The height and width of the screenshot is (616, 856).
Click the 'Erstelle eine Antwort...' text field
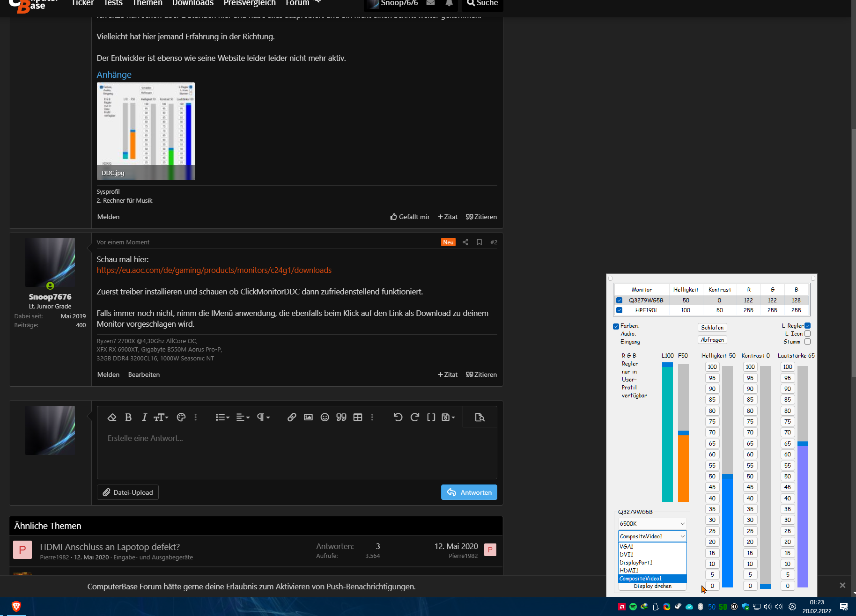pyautogui.click(x=297, y=453)
